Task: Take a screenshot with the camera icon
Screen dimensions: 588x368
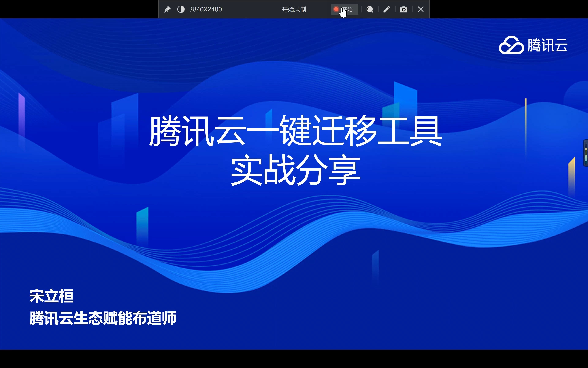Action: pos(404,10)
